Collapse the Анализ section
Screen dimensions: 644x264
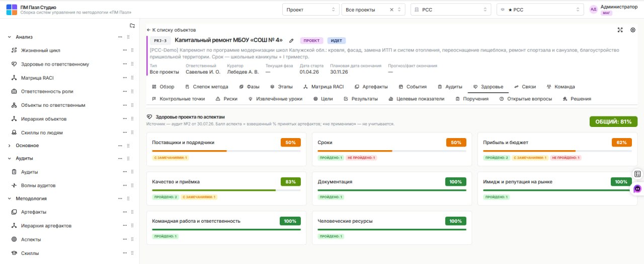pyautogui.click(x=10, y=37)
